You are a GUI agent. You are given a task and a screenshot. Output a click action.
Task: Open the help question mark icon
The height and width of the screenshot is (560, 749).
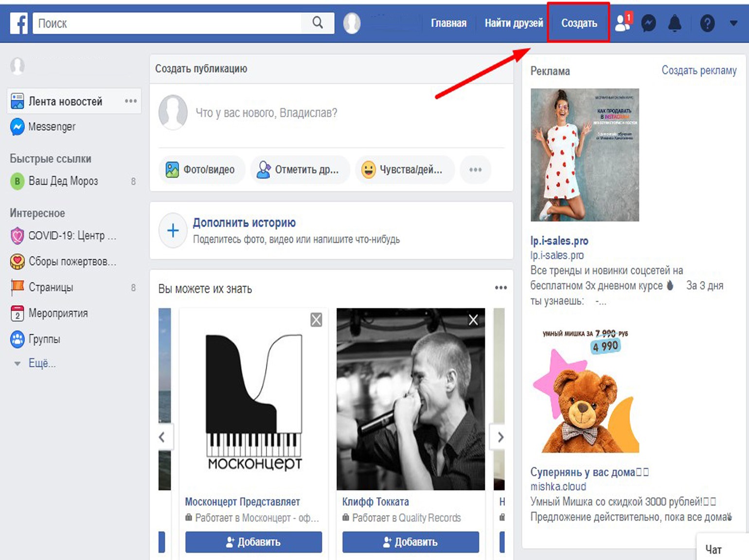click(x=707, y=23)
